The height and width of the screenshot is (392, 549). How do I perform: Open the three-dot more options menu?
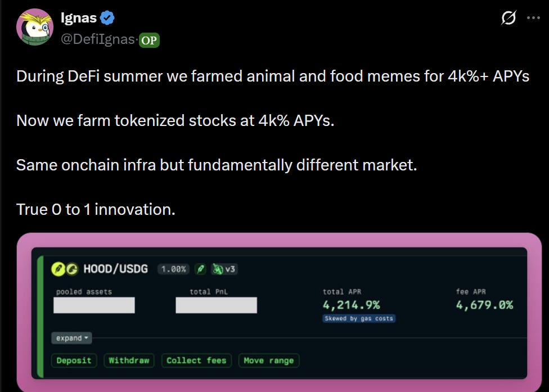tap(533, 18)
